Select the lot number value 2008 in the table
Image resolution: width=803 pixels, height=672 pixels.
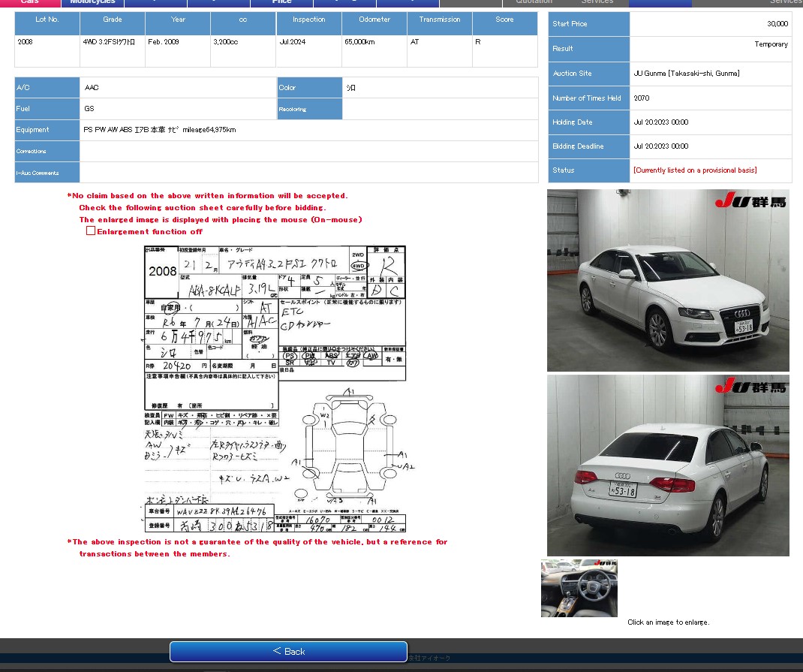(x=25, y=42)
